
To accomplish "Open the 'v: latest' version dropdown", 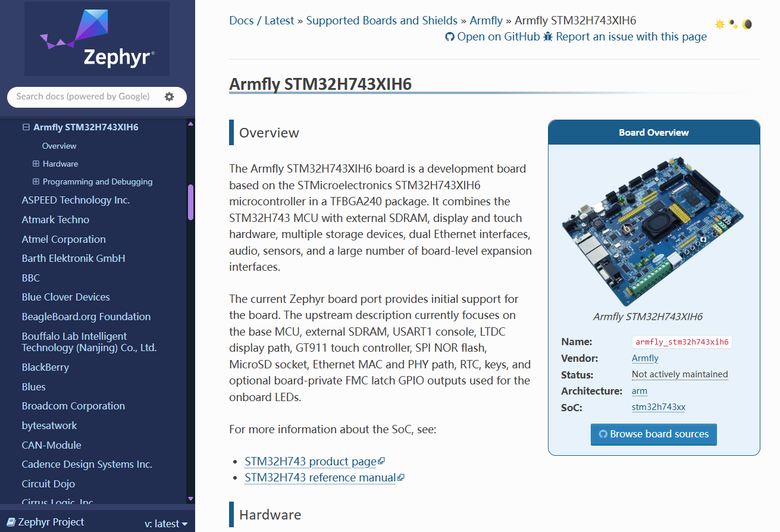I will point(166,524).
